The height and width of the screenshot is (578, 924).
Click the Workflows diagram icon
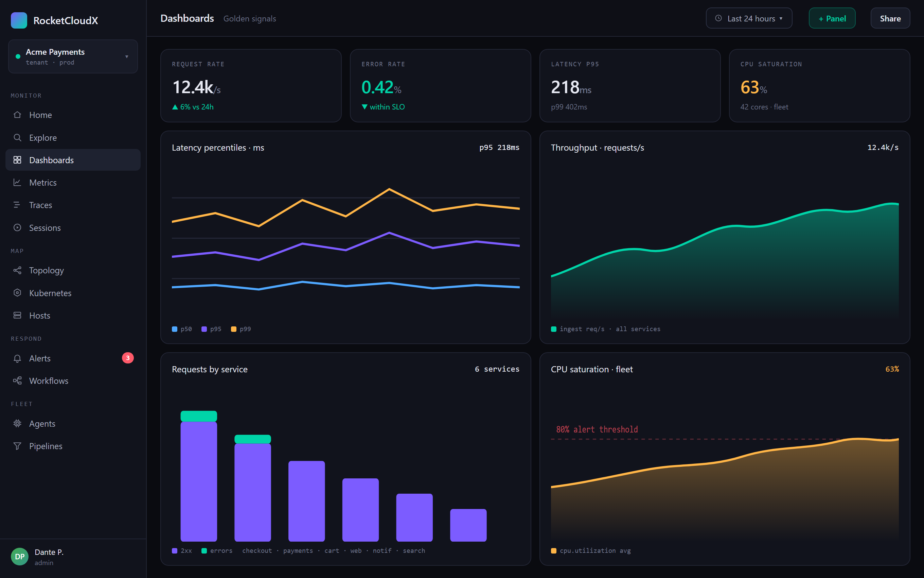click(x=17, y=381)
